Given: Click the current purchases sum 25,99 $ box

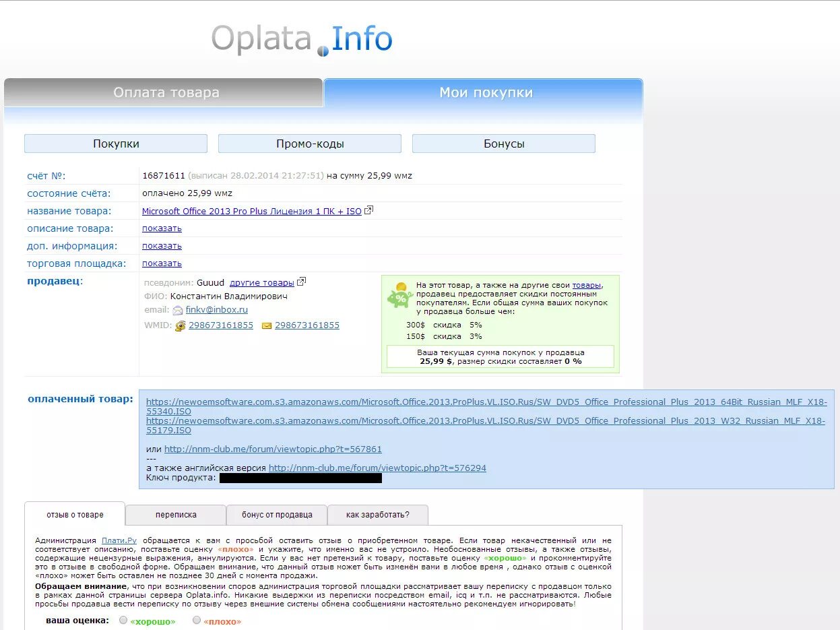Looking at the screenshot, I should click(500, 356).
